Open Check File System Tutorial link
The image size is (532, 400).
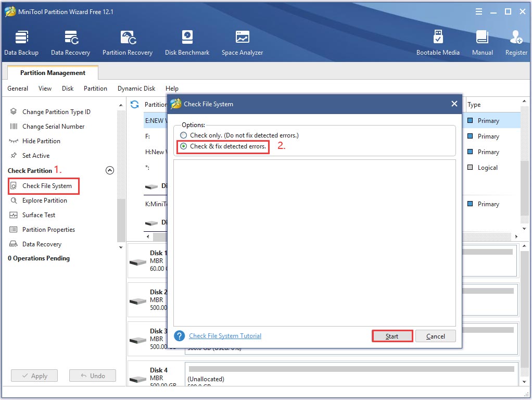pyautogui.click(x=225, y=336)
